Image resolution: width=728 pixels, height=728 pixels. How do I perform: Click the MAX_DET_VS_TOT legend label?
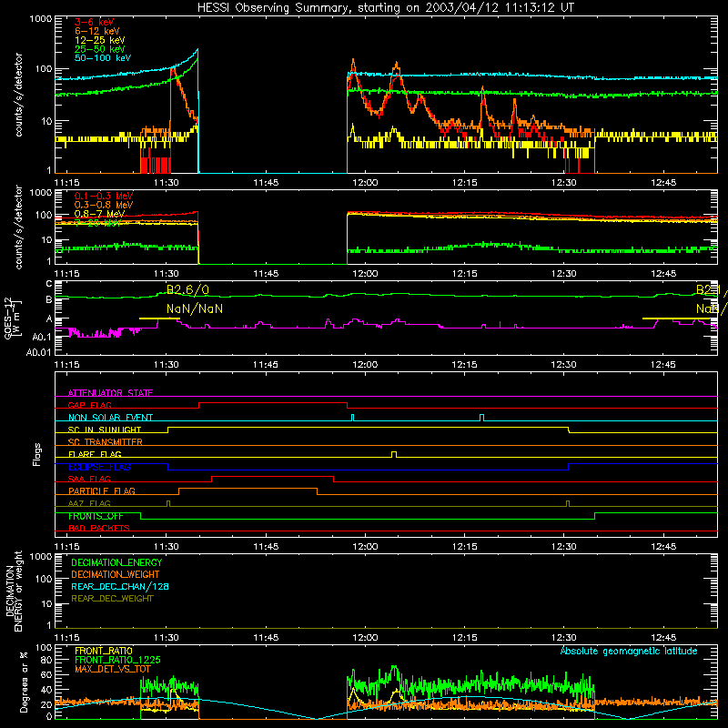click(112, 669)
